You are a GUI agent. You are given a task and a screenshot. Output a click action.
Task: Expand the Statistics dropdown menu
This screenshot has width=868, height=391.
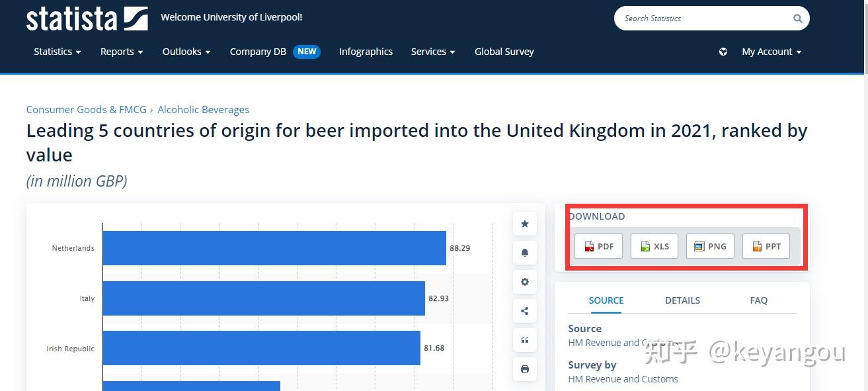(x=58, y=52)
